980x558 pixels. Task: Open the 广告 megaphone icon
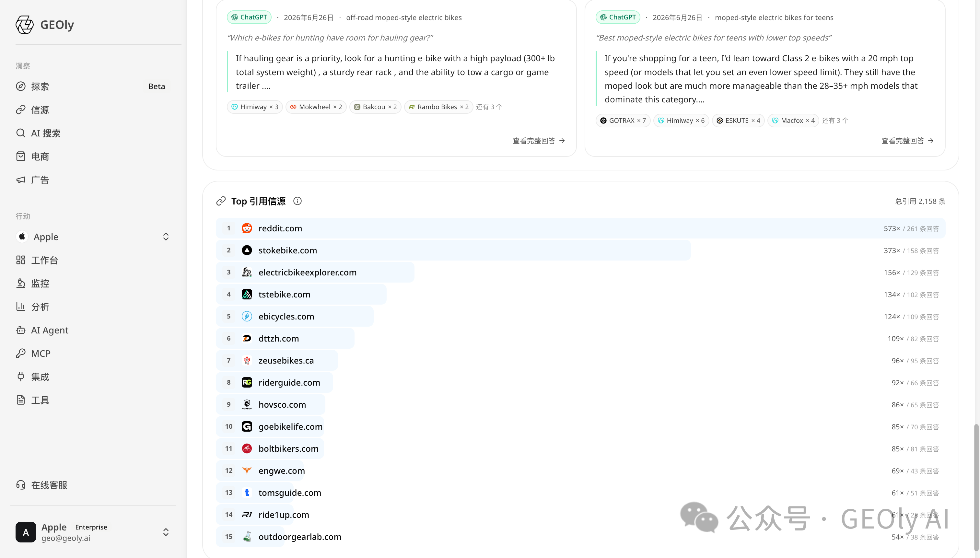[21, 180]
